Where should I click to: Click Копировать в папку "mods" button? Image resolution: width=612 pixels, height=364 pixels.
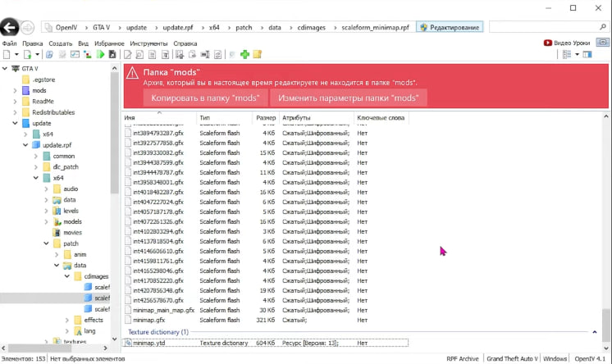coord(205,98)
